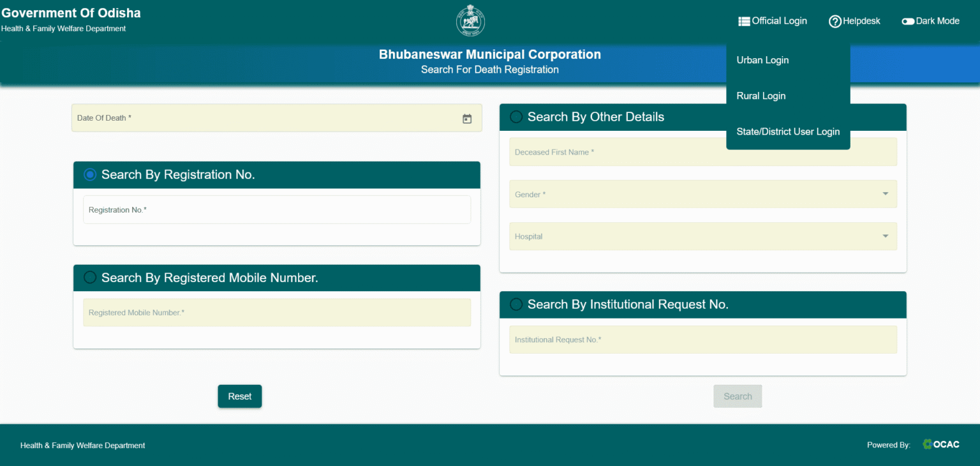This screenshot has height=466, width=980.
Task: Toggle the Dark Mode switch
Action: pyautogui.click(x=907, y=22)
